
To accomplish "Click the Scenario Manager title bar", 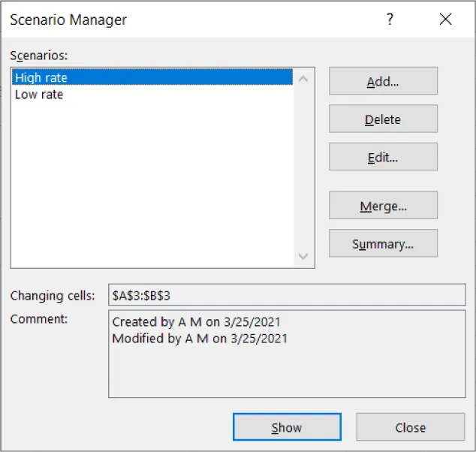I will (188, 20).
